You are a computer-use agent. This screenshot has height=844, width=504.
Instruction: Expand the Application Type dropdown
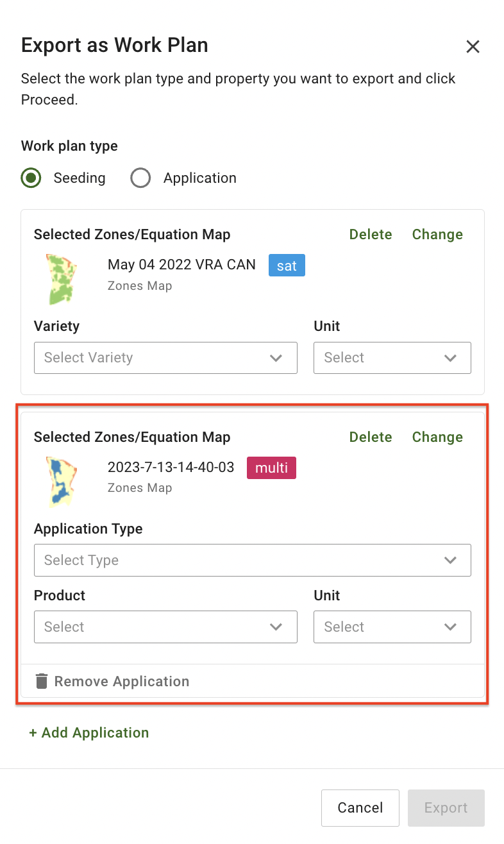click(x=252, y=561)
